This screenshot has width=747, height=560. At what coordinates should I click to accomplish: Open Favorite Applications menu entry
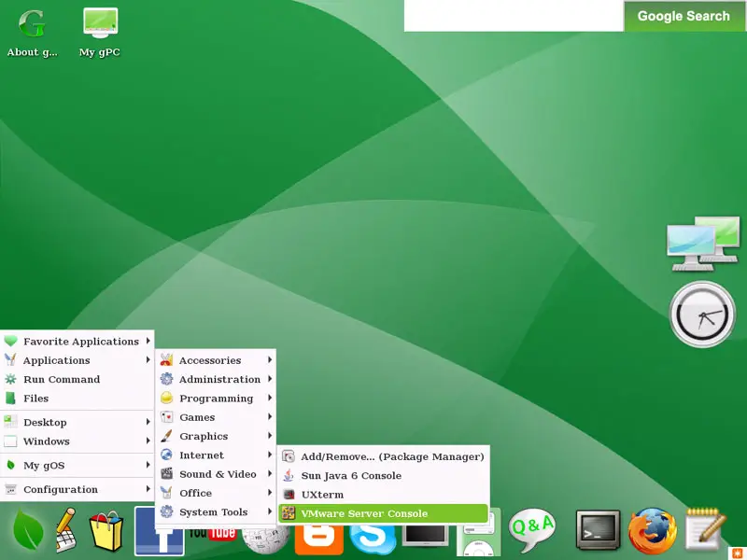(x=77, y=341)
